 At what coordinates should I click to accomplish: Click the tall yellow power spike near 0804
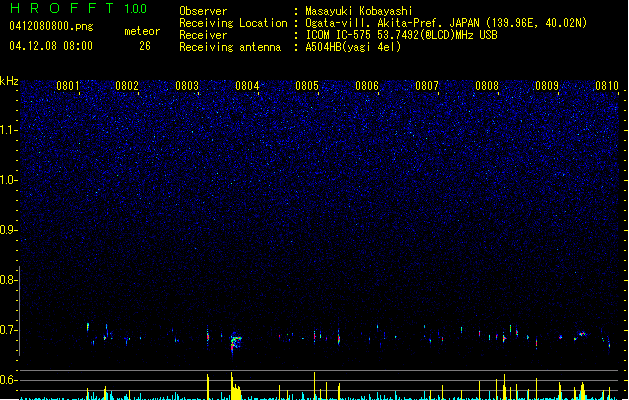point(231,385)
